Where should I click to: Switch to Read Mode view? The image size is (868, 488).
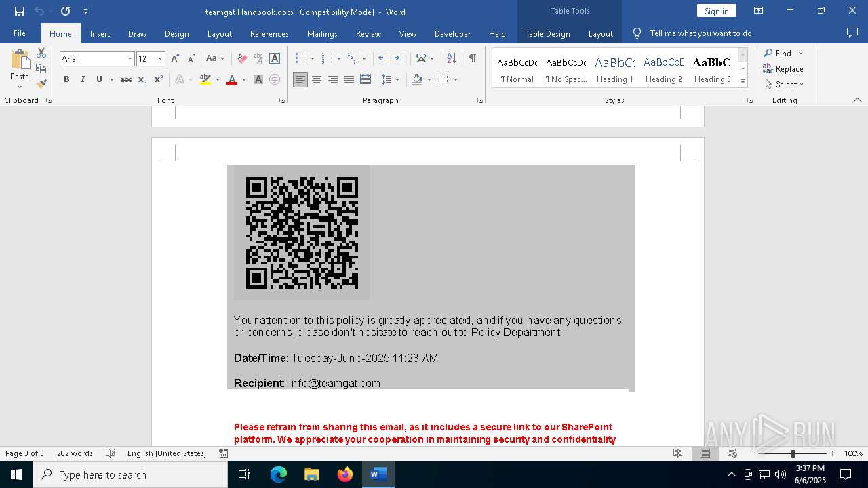coord(677,453)
